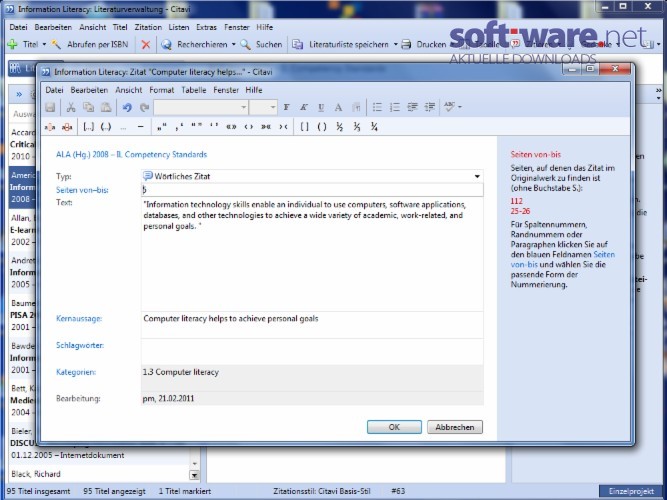Click into the quotation Text area
The image size is (667, 500).
click(312, 254)
